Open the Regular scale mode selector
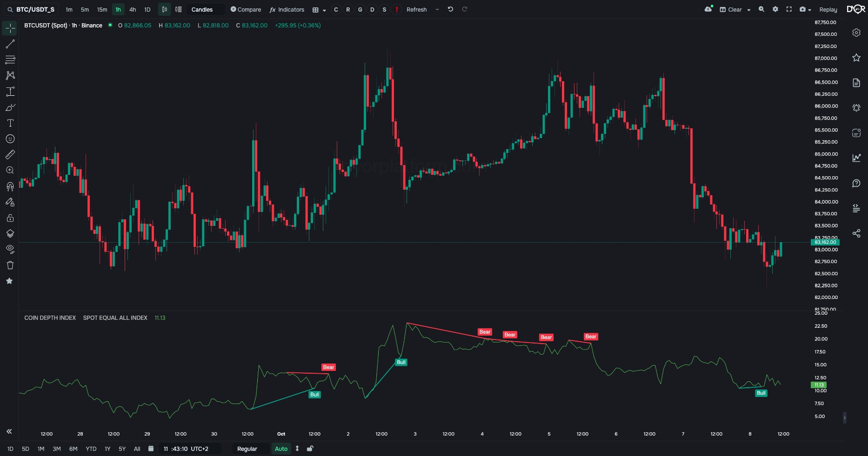868x456 pixels. coord(251,449)
